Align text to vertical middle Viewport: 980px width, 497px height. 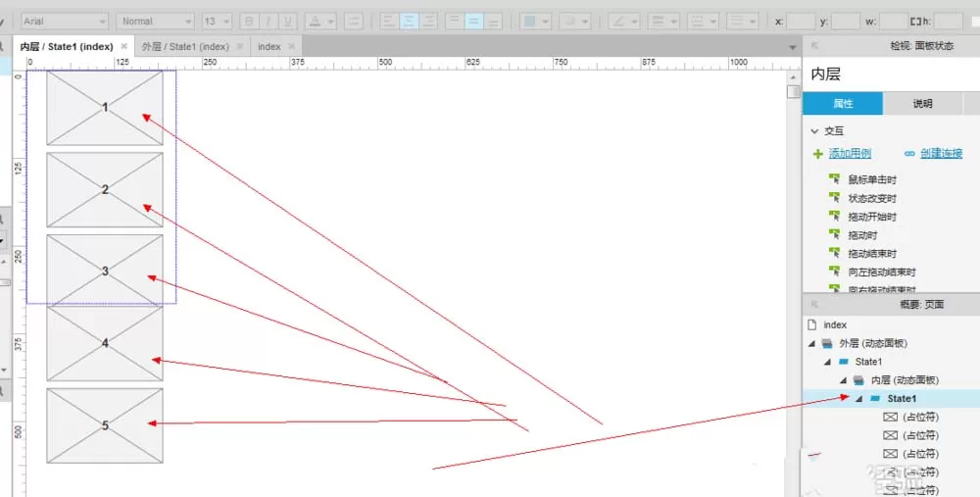coord(473,22)
